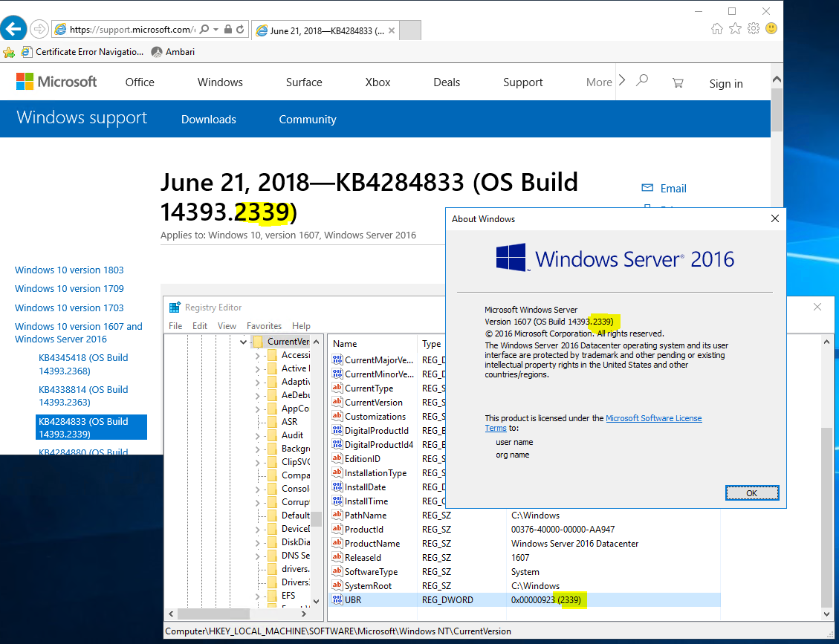
Task: Click the Sign in link
Action: pyautogui.click(x=726, y=83)
